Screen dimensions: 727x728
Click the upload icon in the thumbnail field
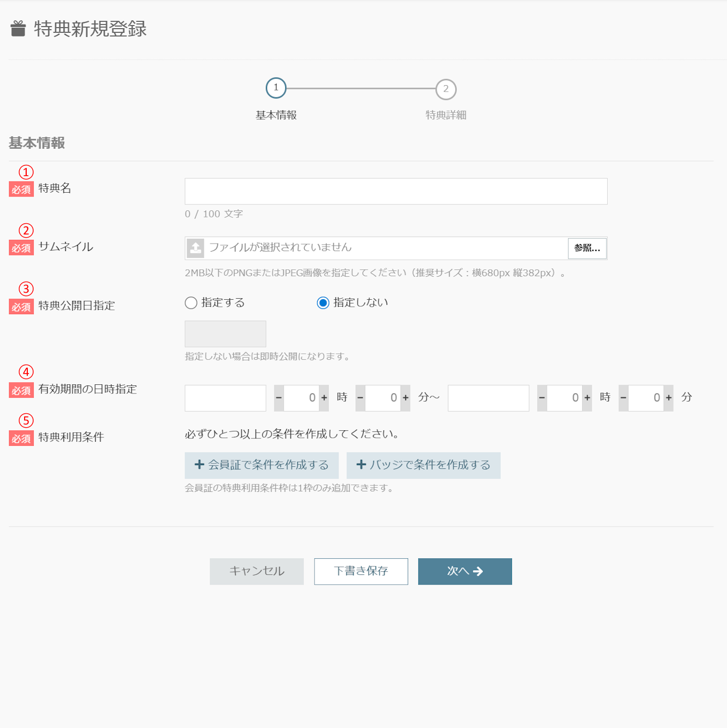196,248
